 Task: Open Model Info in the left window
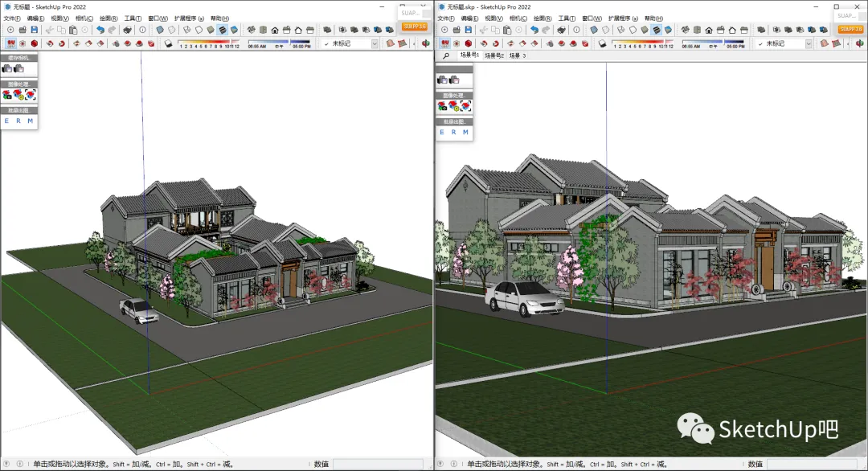coord(142,30)
